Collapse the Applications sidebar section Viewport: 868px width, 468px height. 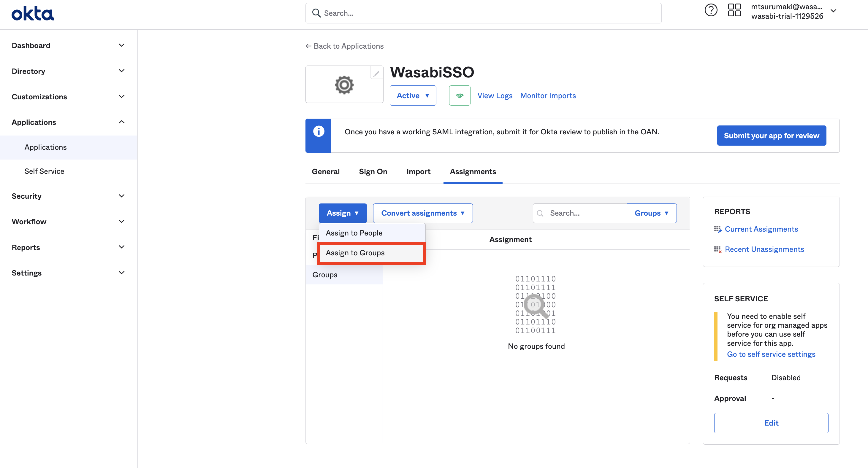pyautogui.click(x=122, y=122)
